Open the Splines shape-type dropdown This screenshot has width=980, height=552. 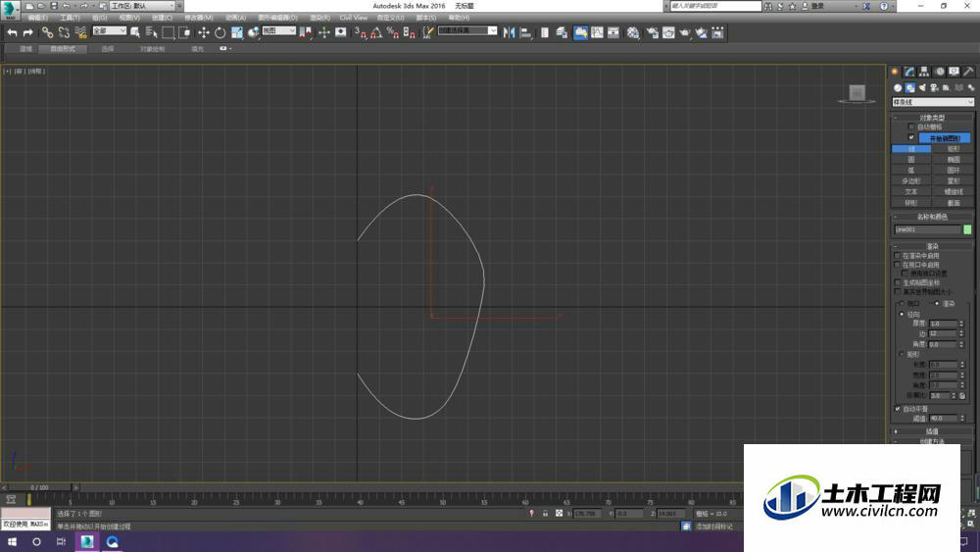[x=933, y=102]
